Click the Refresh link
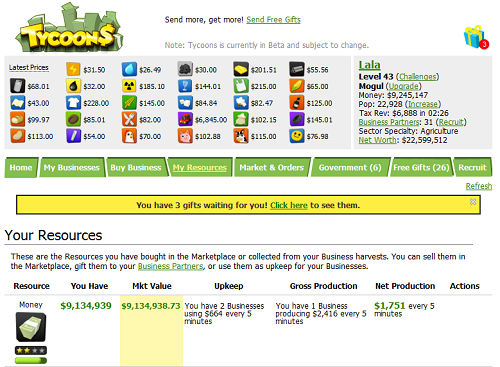 pos(479,186)
